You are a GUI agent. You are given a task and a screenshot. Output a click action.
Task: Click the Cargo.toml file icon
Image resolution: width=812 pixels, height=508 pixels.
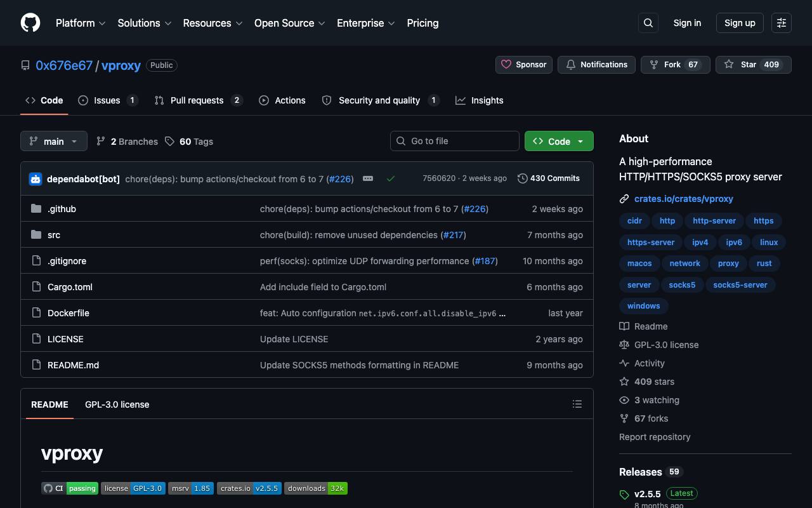(36, 287)
